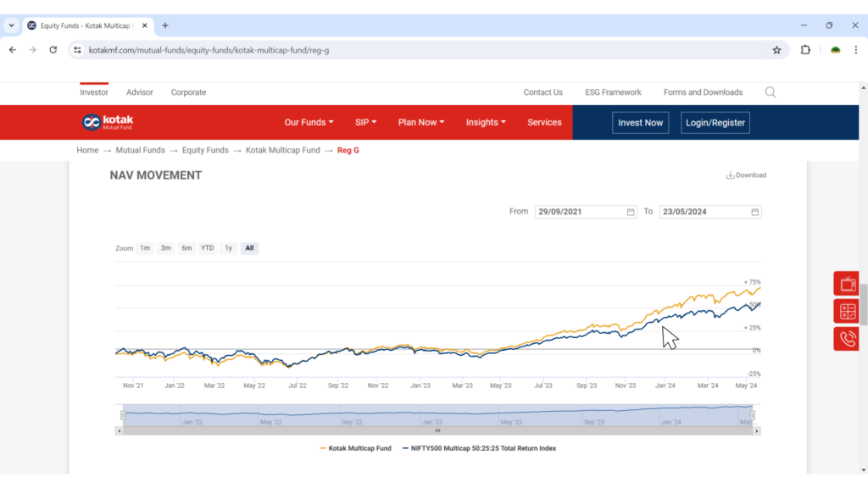Screen dimensions: 868x488
Task: Click the navigator right scroll arrow
Action: [757, 431]
